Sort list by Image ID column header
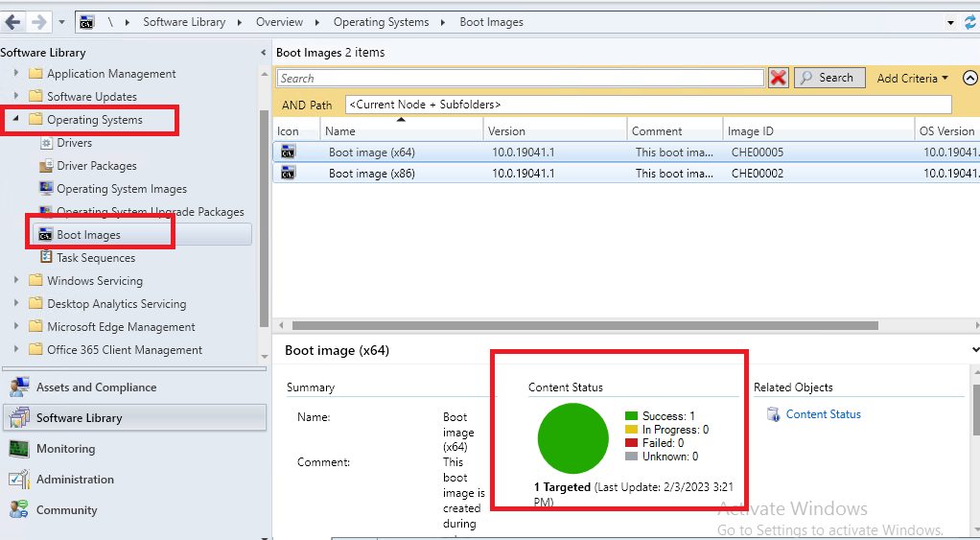This screenshot has height=540, width=980. pos(819,131)
